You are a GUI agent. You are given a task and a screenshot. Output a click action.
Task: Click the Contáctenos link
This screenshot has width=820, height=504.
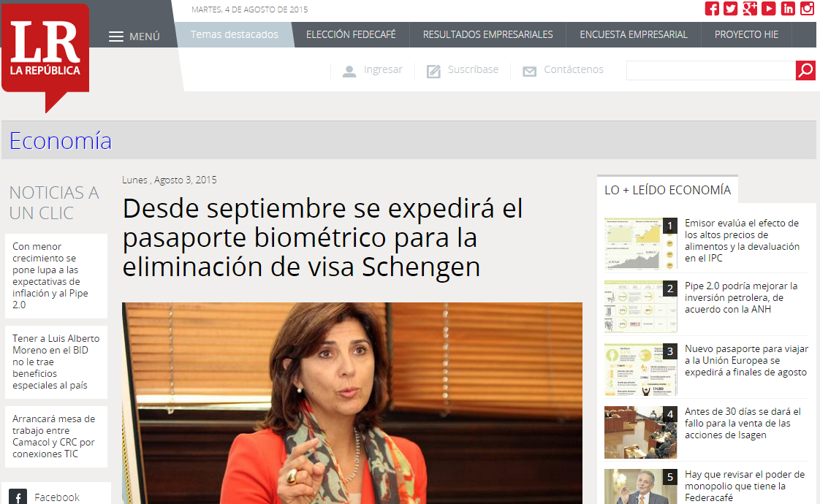[x=574, y=69]
